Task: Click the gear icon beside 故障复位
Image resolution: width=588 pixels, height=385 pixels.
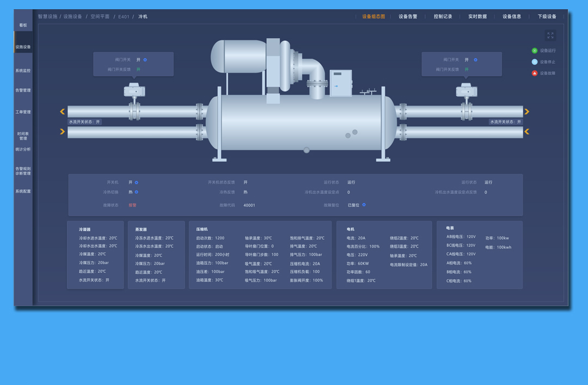Action: point(364,205)
